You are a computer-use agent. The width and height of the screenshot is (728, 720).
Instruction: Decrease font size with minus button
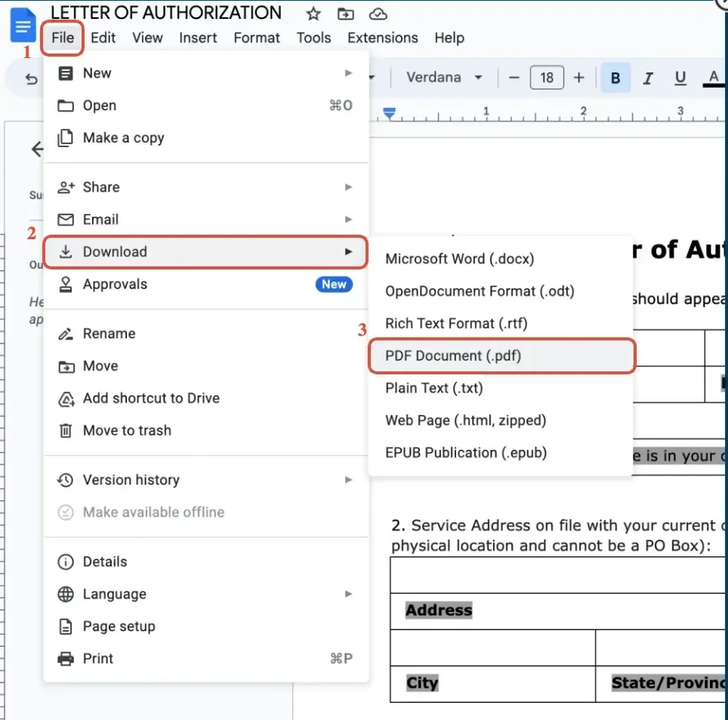[x=514, y=78]
